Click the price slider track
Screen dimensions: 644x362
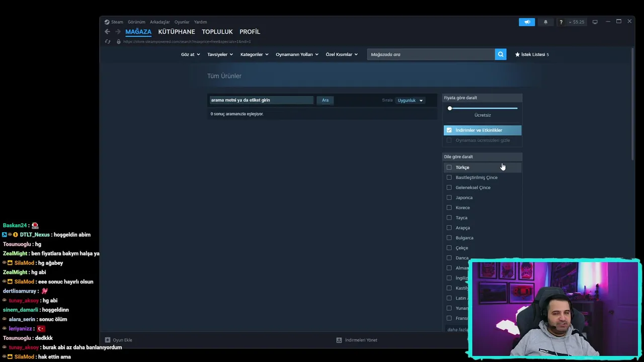click(x=483, y=108)
